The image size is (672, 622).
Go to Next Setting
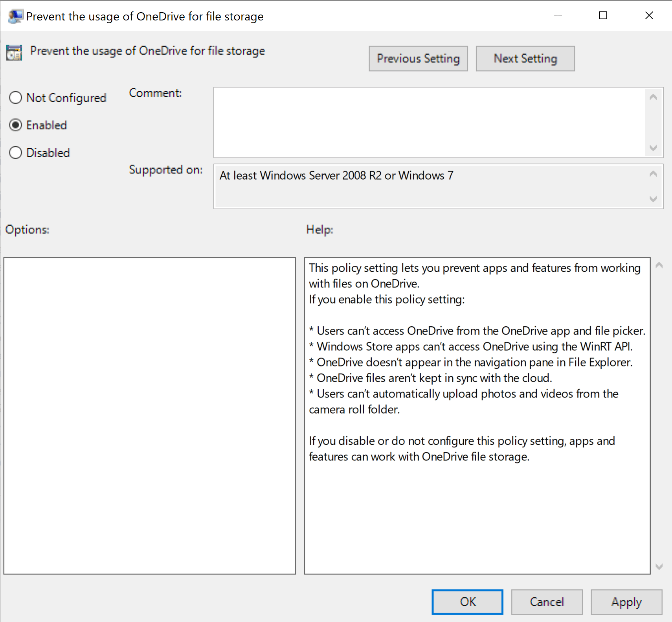(x=525, y=59)
